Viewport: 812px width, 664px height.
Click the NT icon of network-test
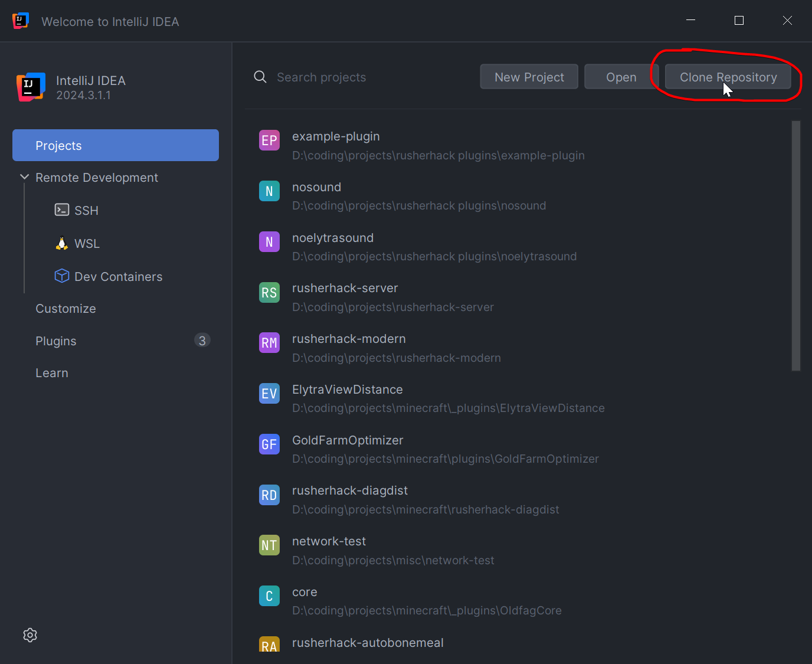[x=269, y=545]
